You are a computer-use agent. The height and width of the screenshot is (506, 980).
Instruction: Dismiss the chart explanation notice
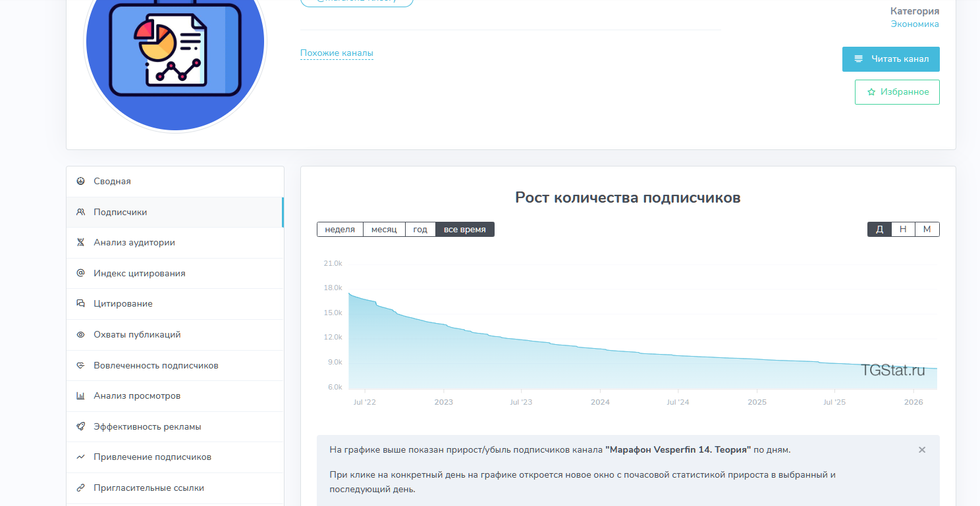click(922, 449)
